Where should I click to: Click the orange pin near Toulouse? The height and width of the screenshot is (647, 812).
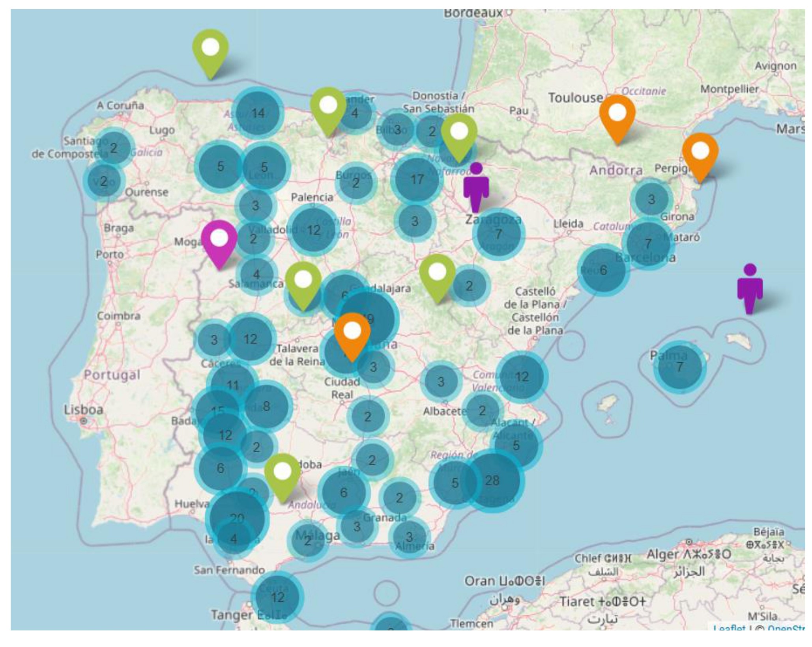[x=617, y=115]
